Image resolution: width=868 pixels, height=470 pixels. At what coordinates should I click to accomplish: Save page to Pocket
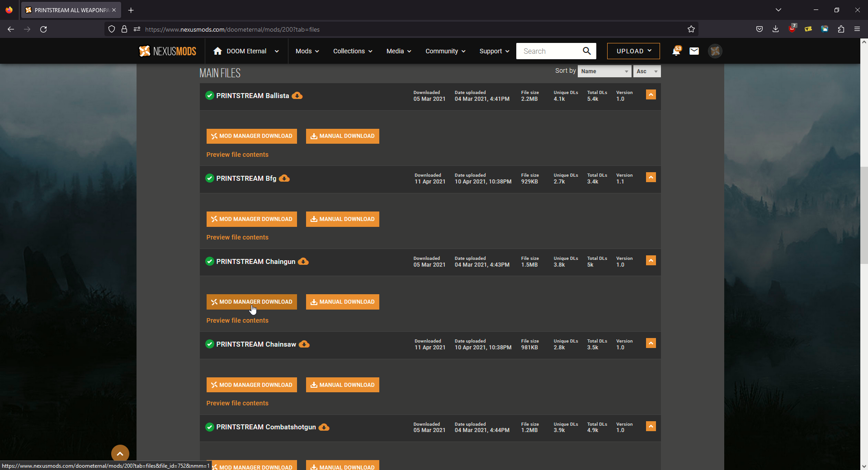click(x=759, y=29)
